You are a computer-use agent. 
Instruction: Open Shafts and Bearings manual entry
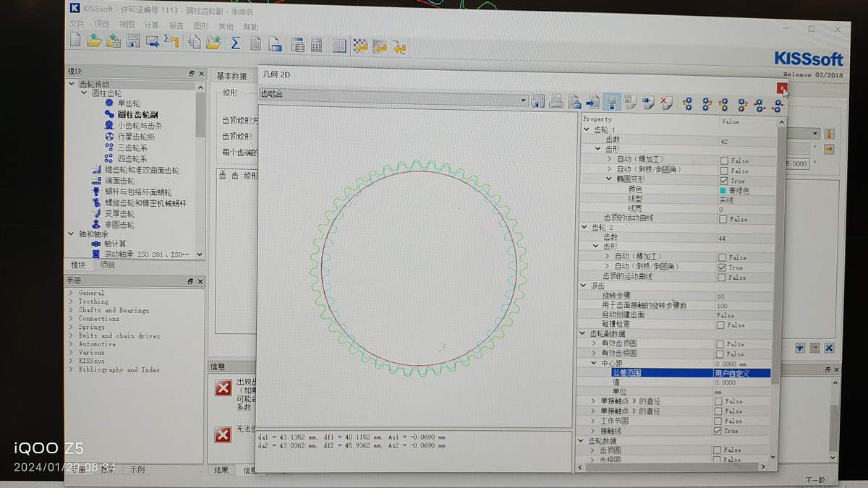[114, 310]
